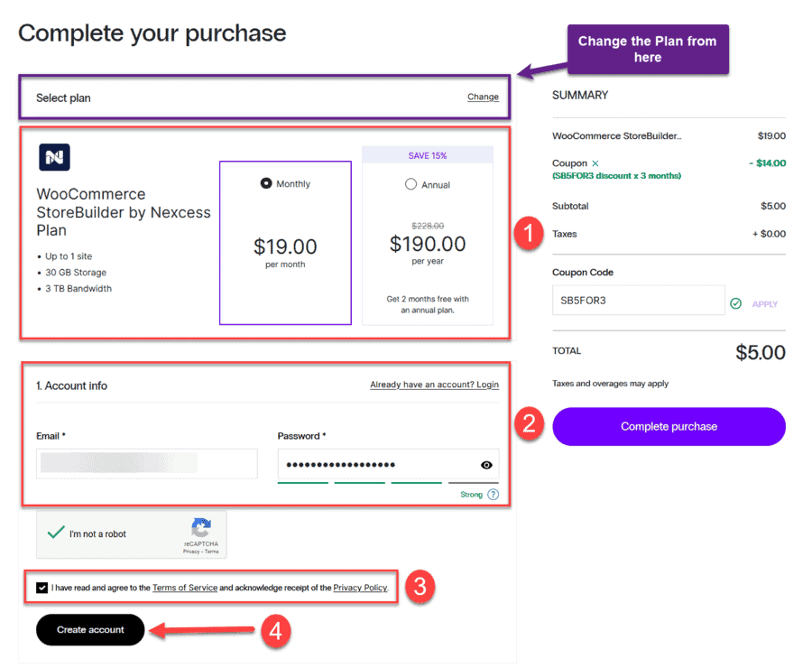Click the TOTAL $5.00 amount
This screenshot has width=812, height=668.
(761, 352)
